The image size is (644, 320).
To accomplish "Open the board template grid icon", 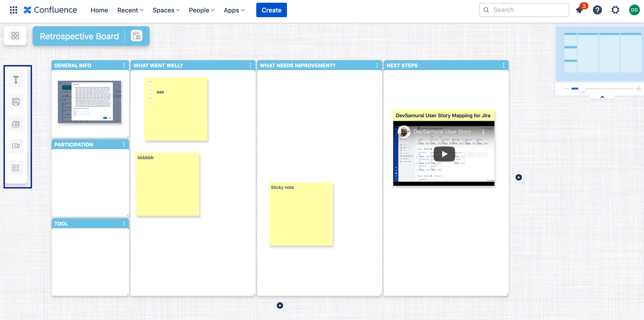I will [x=15, y=36].
